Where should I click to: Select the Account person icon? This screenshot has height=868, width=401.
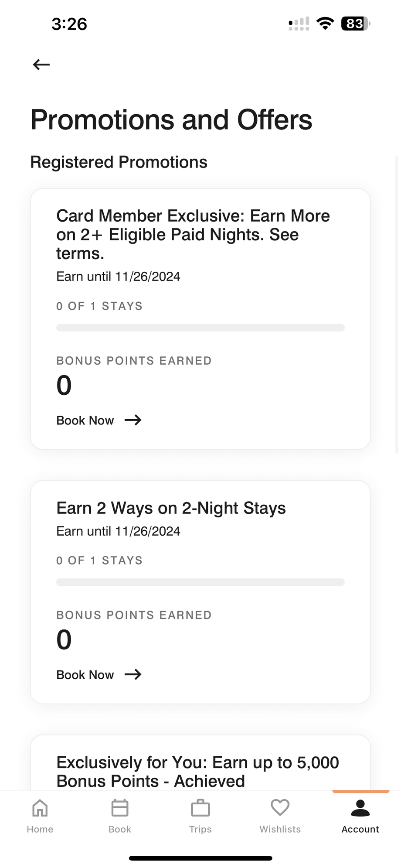360,808
